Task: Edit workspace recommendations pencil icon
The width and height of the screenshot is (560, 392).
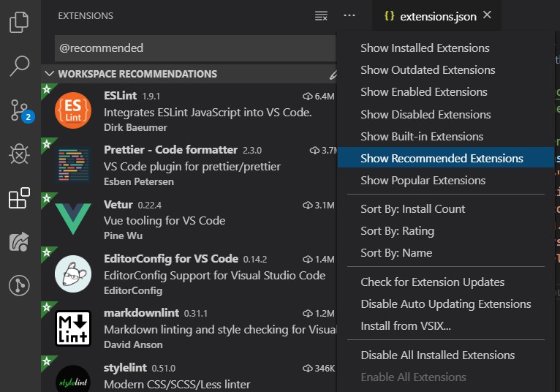Action: (333, 75)
